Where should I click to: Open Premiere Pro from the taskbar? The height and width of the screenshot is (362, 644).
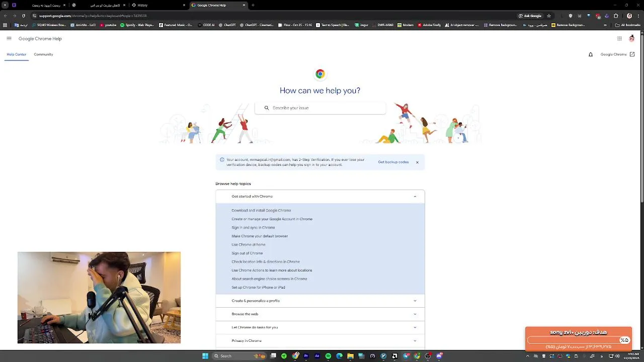pos(306,356)
